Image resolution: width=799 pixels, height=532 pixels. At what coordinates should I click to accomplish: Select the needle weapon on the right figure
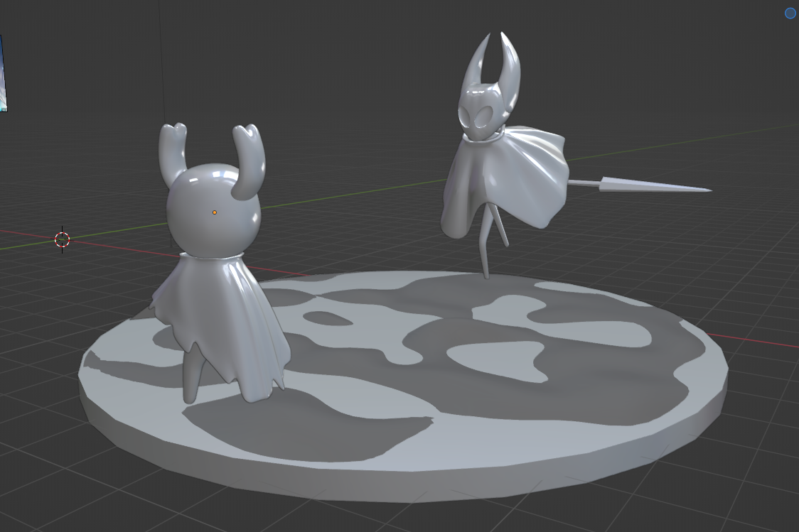(640, 185)
